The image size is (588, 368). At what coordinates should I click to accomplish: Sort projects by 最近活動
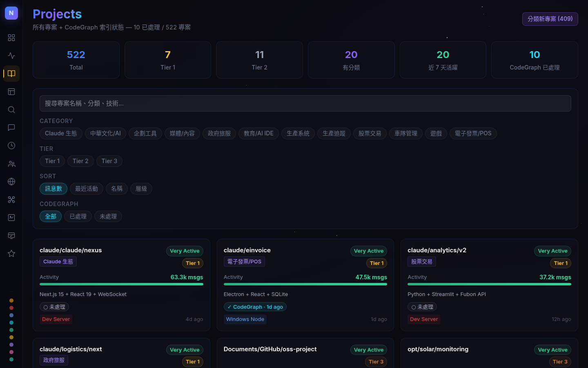87,188
